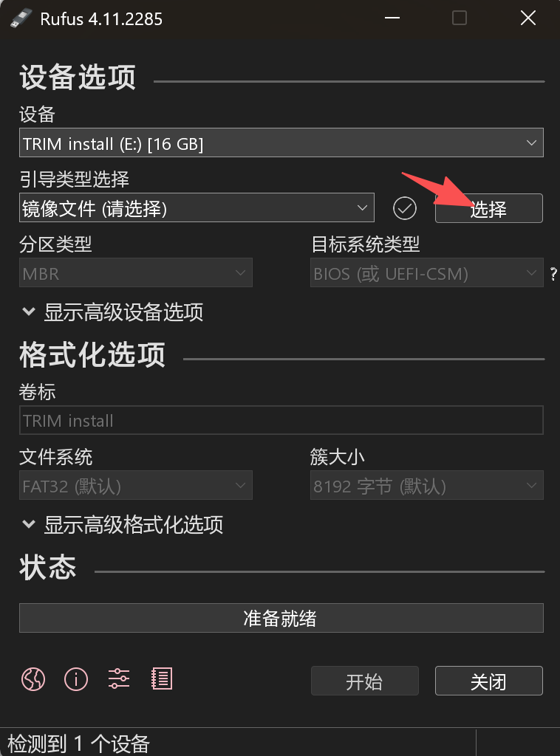Expand 显示高级格式化选项 section
560x756 pixels.
123,525
